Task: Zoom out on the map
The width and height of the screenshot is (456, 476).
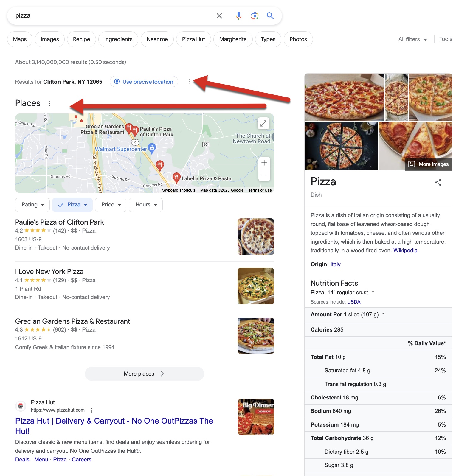Action: pyautogui.click(x=264, y=175)
